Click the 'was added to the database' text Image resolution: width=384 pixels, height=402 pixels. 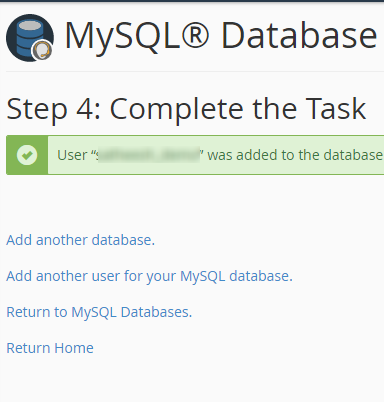click(295, 155)
